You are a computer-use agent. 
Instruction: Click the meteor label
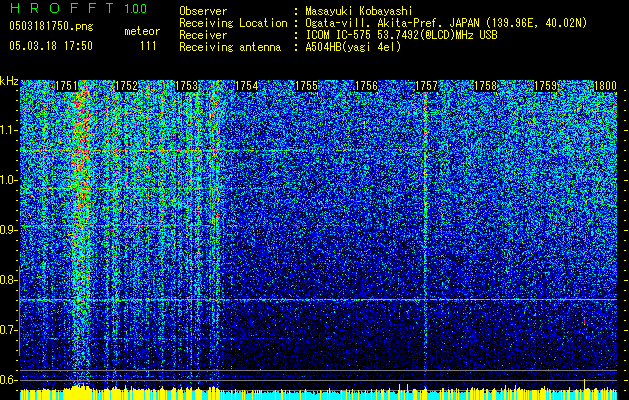click(142, 31)
